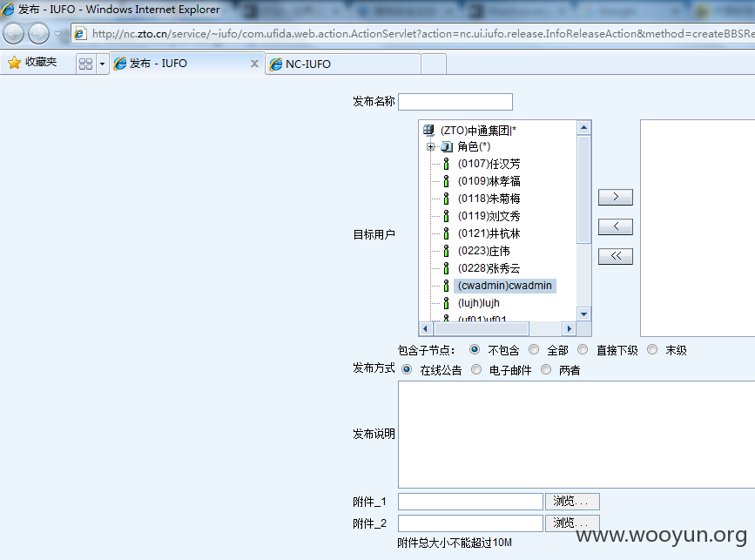This screenshot has height=560, width=755.
Task: Select 不包含 child node option
Action: [475, 349]
